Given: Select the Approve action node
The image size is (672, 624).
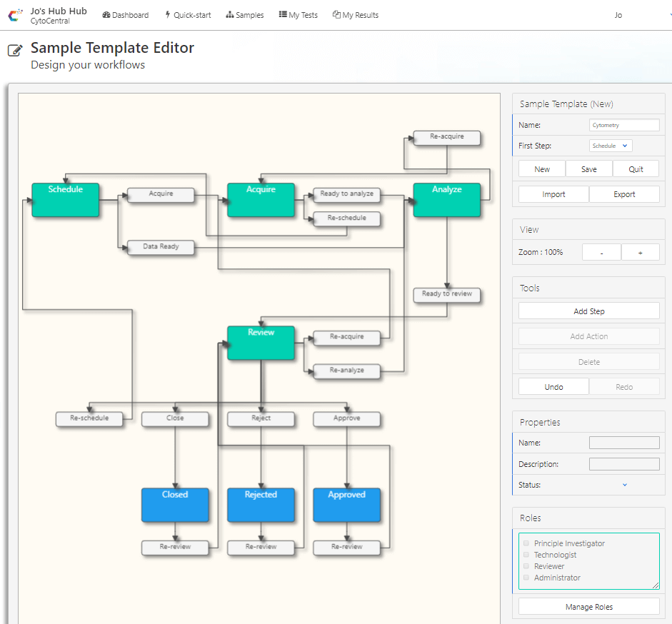Looking at the screenshot, I should tap(347, 419).
